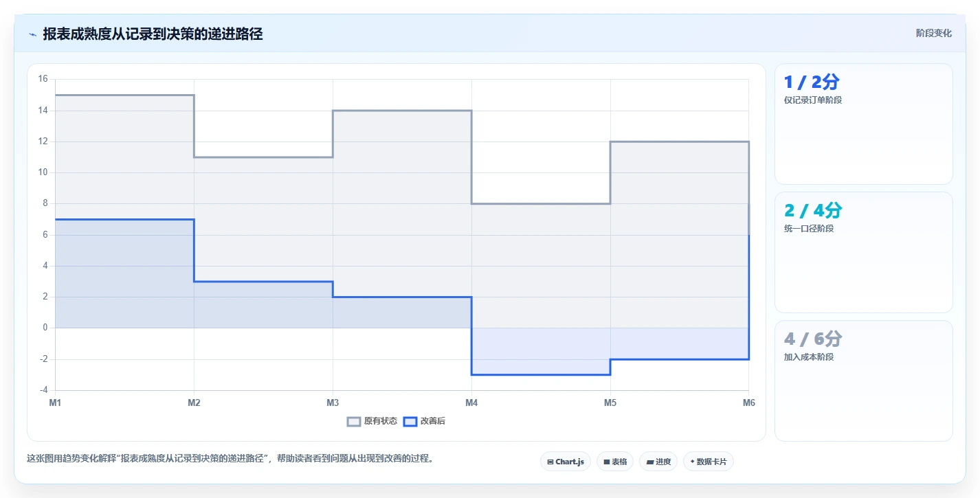
Task: Click the lightning icon beside the chart title
Action: click(32, 34)
